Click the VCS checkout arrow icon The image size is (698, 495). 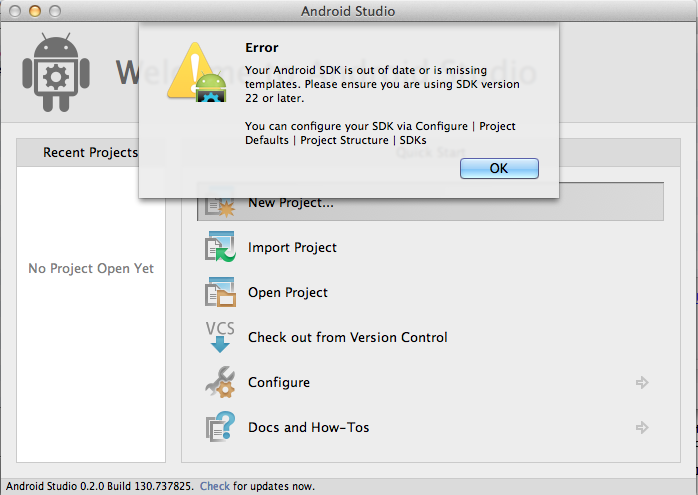point(219,337)
